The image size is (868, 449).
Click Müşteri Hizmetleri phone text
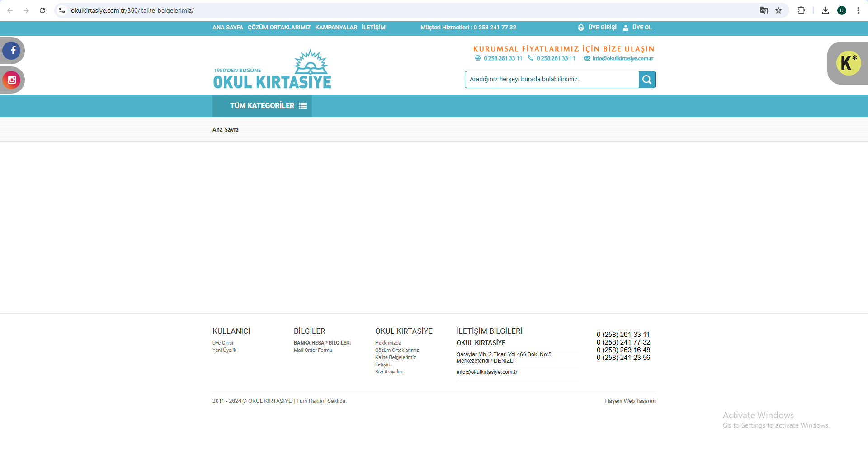(468, 28)
